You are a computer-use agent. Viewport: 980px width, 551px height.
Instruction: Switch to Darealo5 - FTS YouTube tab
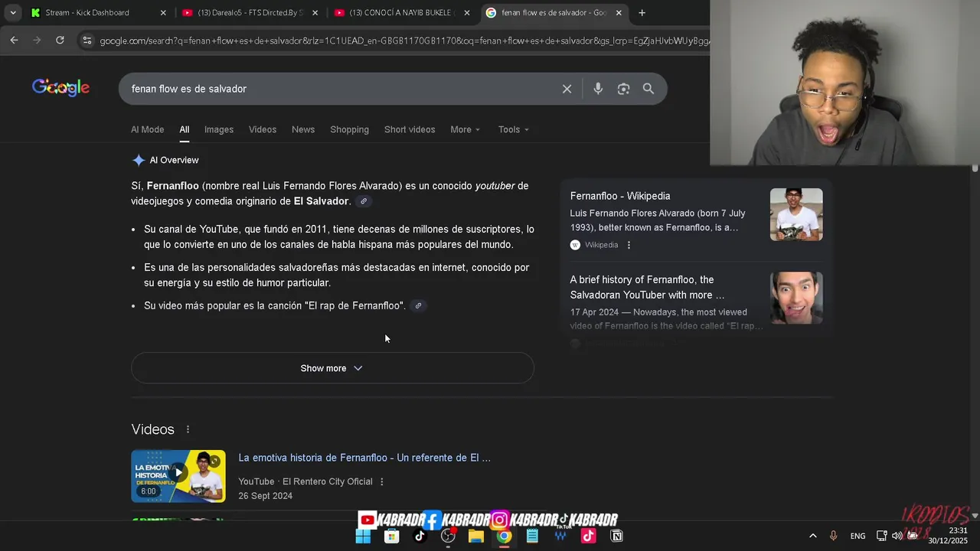pyautogui.click(x=251, y=12)
